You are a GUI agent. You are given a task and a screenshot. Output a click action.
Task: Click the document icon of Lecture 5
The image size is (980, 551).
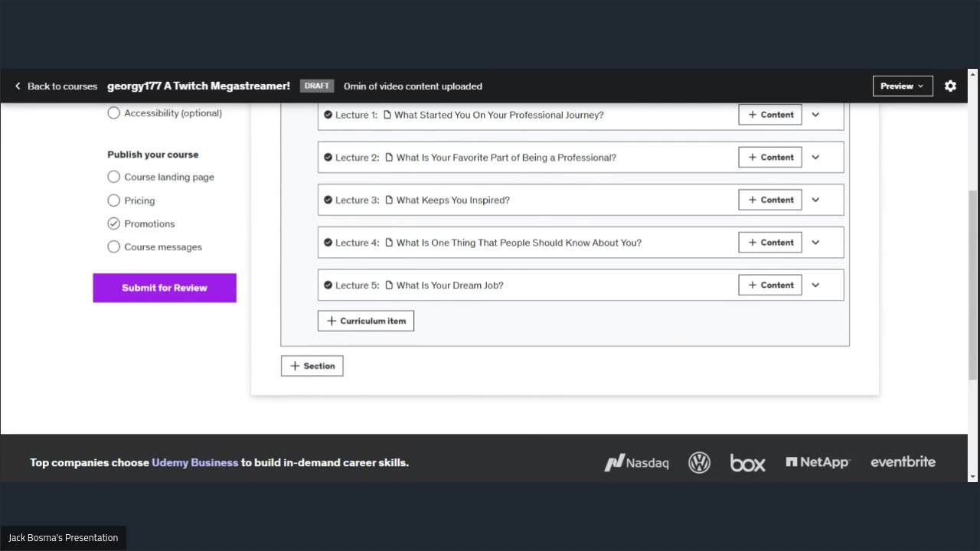click(x=389, y=285)
